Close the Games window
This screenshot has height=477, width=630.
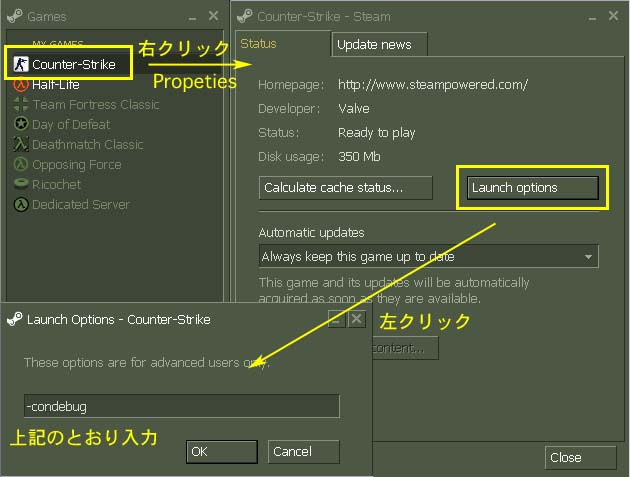[x=213, y=16]
